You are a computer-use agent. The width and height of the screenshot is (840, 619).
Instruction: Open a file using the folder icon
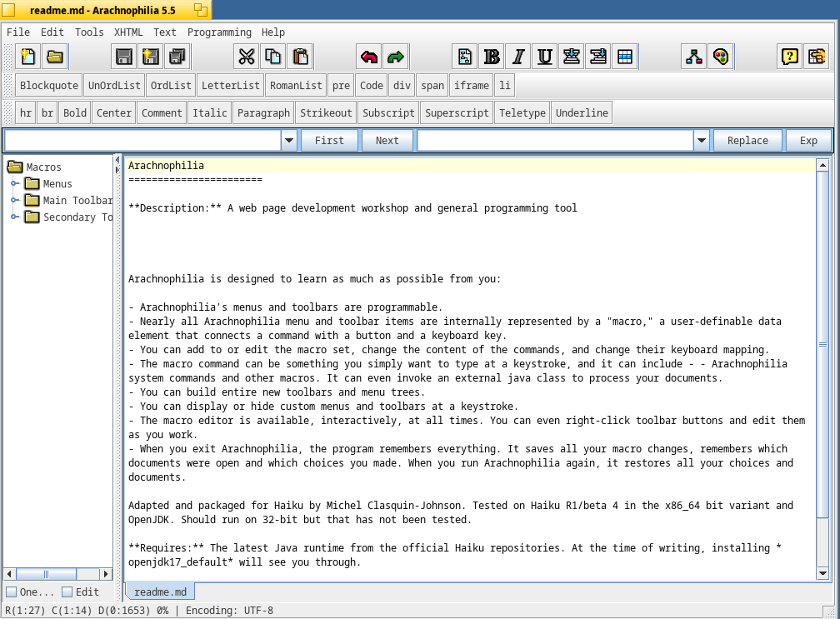point(55,57)
